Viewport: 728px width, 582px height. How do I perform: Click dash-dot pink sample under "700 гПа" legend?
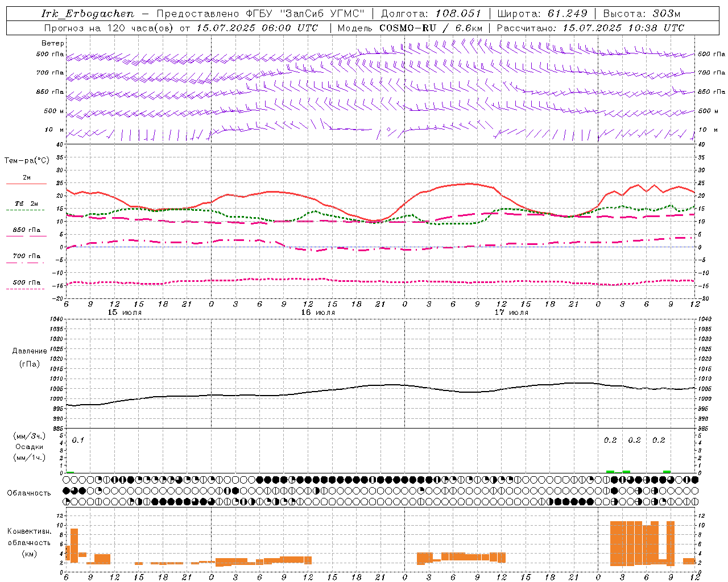point(25,263)
